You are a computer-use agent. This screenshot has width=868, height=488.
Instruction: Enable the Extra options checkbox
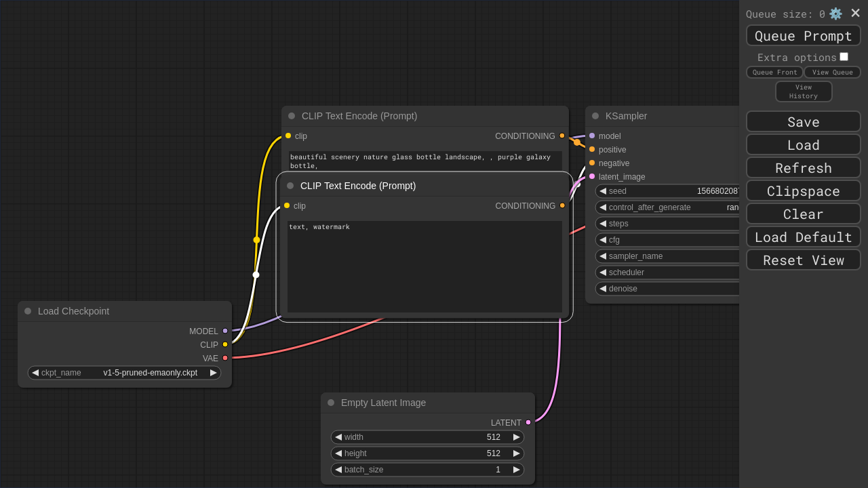point(844,57)
